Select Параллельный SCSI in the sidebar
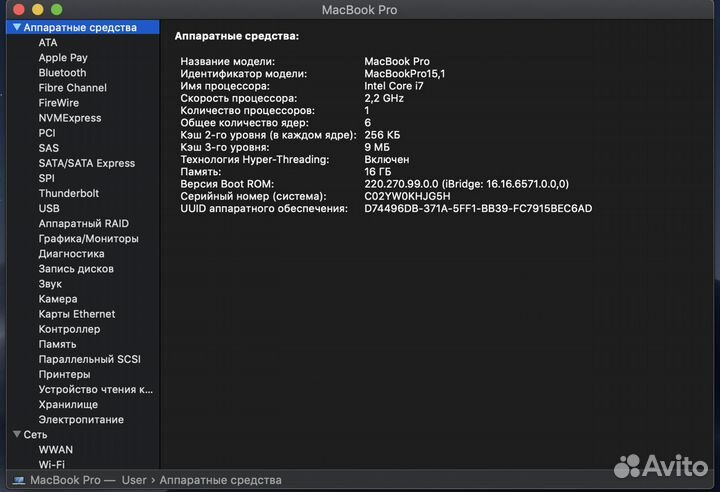The width and height of the screenshot is (720, 492). (x=90, y=359)
